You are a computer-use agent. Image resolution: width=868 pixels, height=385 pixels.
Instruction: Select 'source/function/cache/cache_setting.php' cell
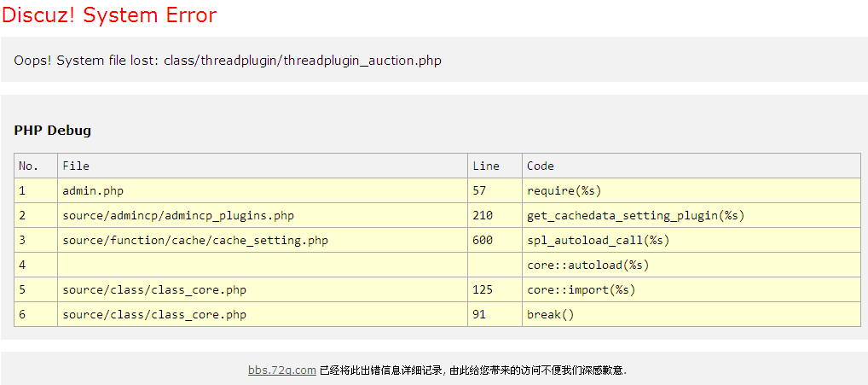coord(263,241)
